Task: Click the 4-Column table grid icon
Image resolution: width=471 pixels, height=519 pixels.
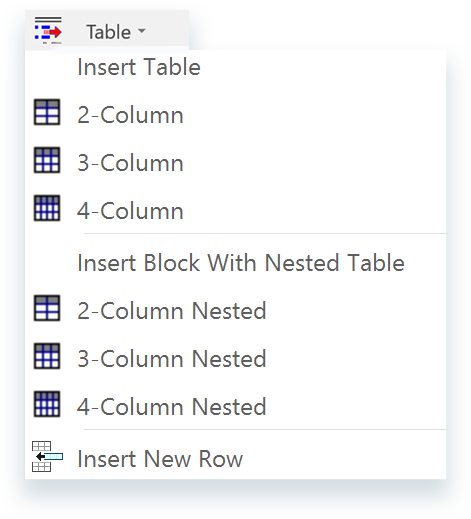Action: click(47, 208)
